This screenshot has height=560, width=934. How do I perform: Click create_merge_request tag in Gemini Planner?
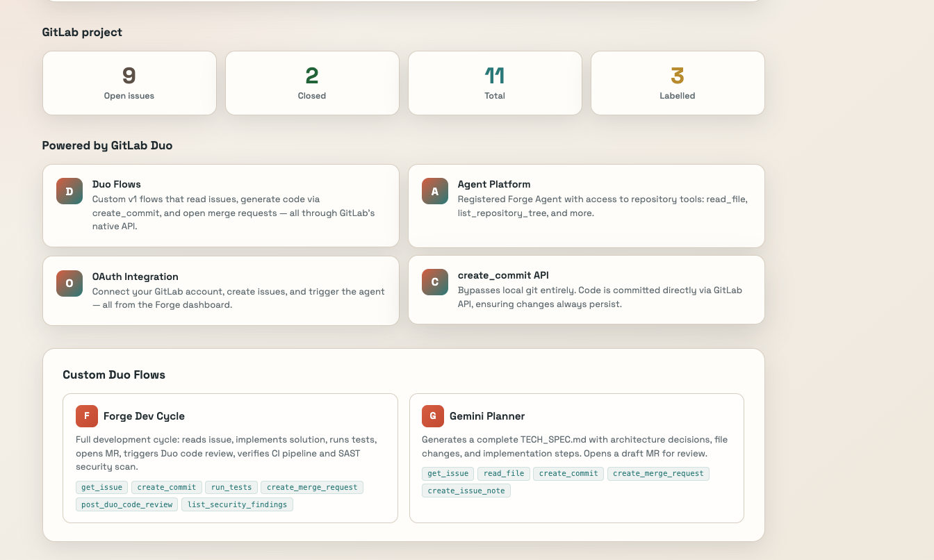(x=658, y=473)
